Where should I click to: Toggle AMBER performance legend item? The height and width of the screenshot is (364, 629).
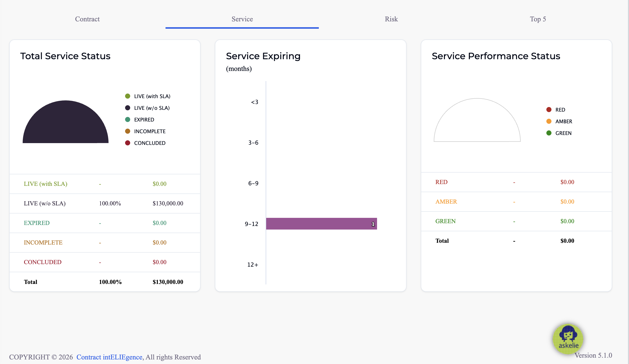point(559,121)
